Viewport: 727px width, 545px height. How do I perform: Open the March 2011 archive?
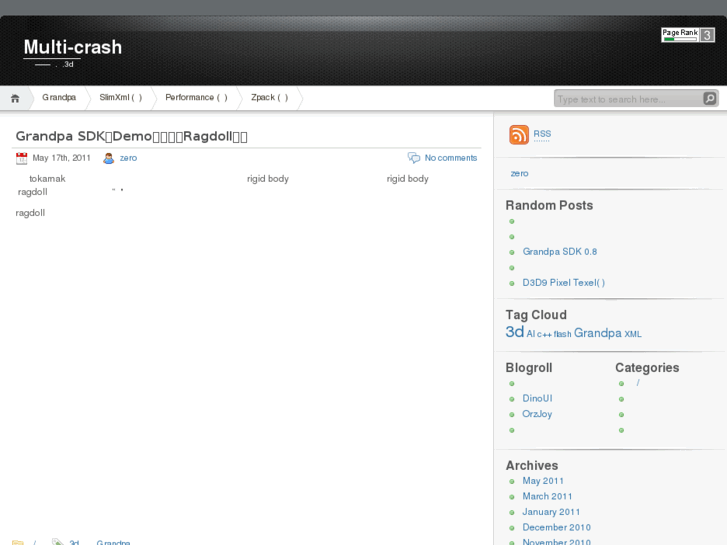point(547,496)
